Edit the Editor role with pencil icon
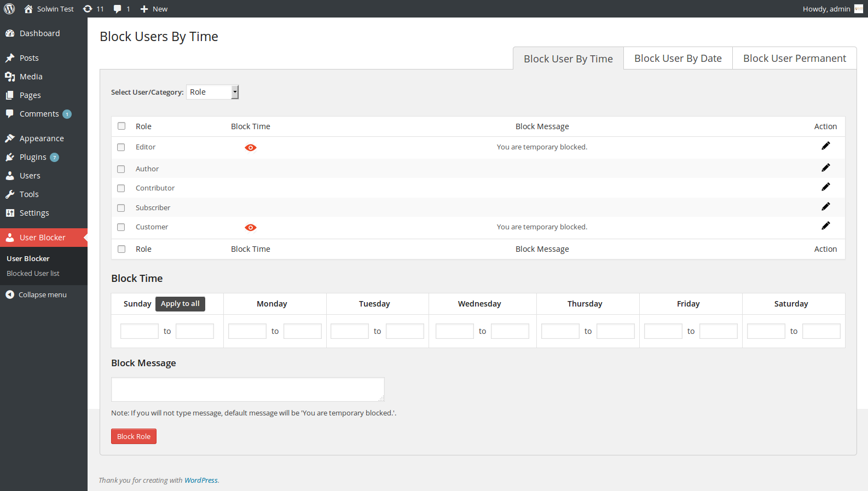This screenshot has height=491, width=868. click(x=826, y=146)
